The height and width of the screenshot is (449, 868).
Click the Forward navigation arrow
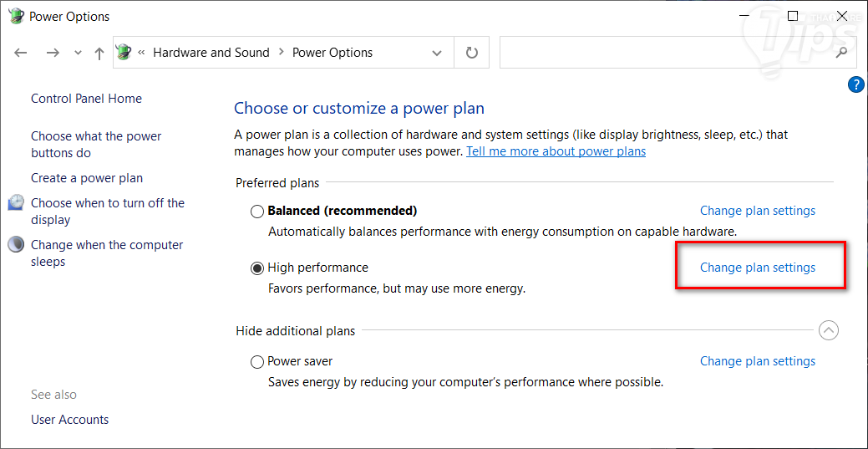tap(53, 53)
